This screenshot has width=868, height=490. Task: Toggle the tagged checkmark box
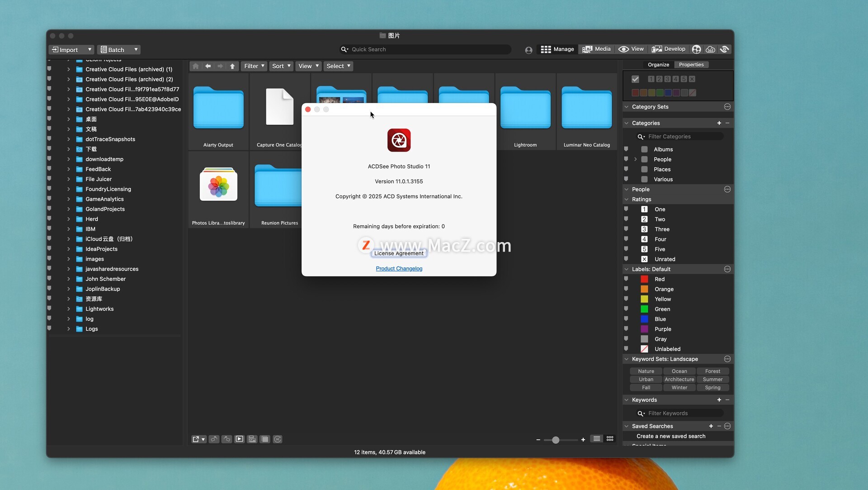(635, 79)
